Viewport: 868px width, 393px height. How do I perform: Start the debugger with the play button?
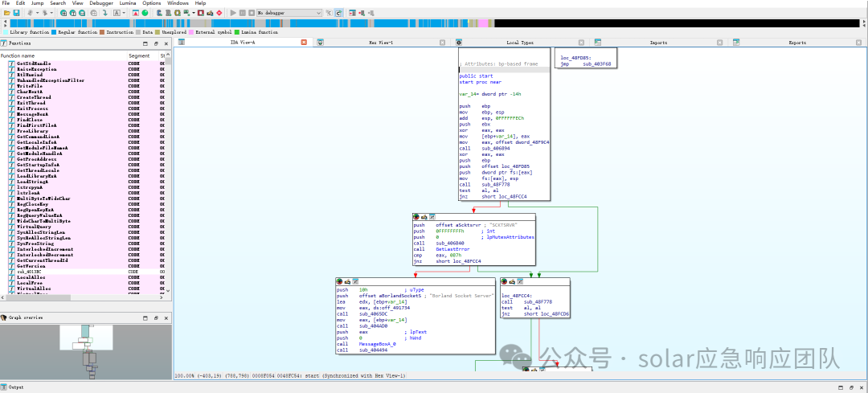(x=234, y=12)
